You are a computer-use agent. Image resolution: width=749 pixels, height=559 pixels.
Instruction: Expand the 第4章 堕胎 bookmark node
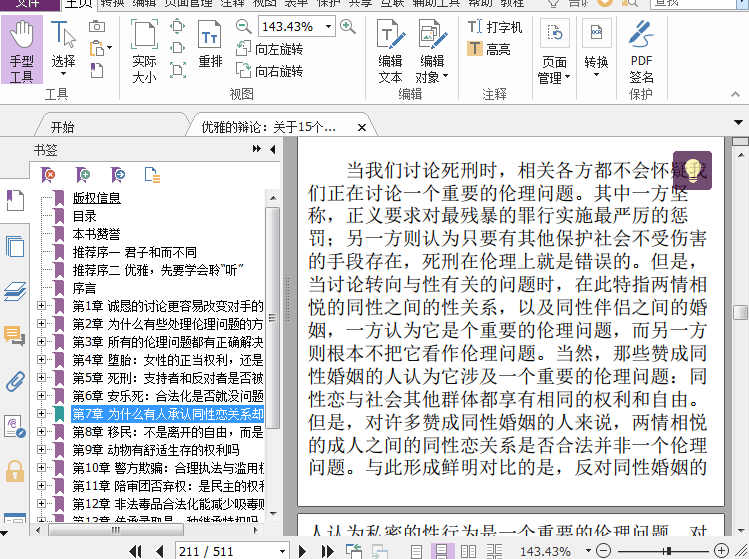point(42,359)
